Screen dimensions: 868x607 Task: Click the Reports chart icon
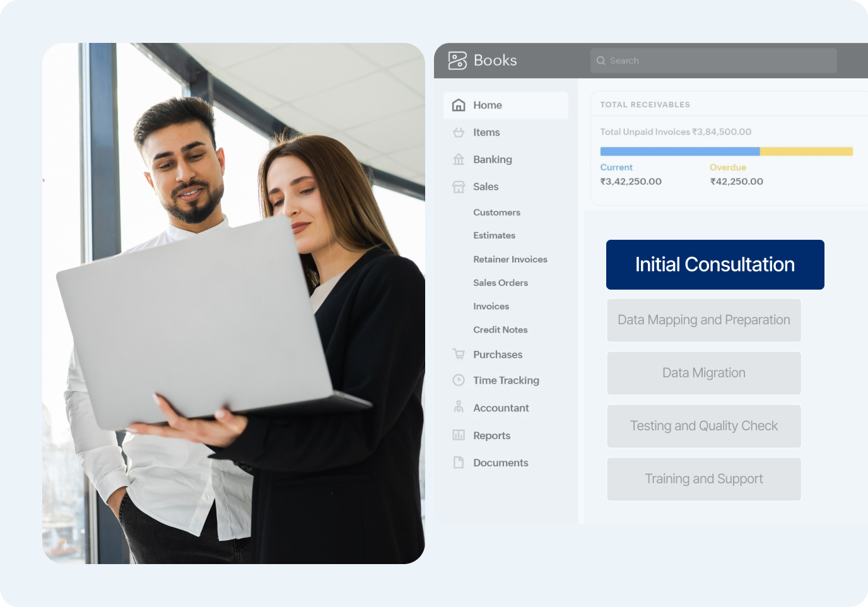coord(459,435)
